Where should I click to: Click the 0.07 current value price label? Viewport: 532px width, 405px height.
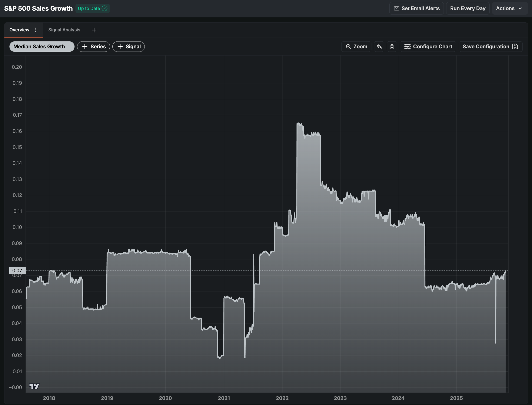(x=17, y=270)
